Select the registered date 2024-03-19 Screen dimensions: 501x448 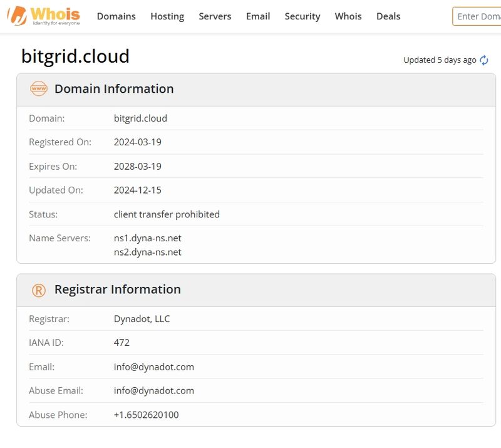coord(137,142)
